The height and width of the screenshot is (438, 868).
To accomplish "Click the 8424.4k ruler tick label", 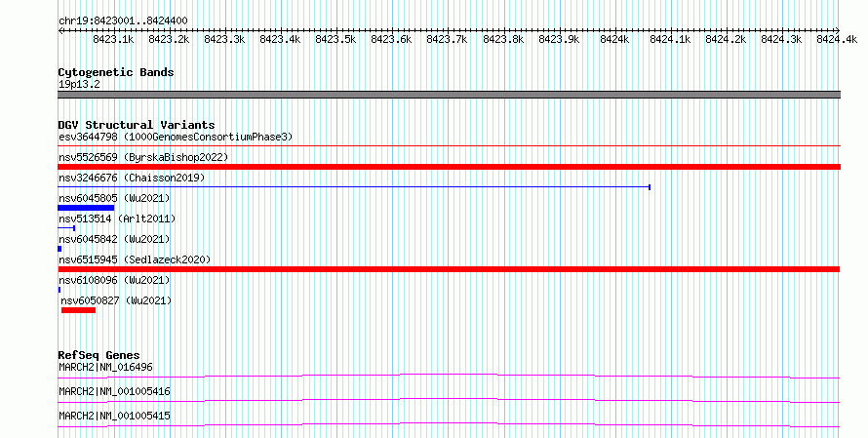I will click(x=837, y=39).
